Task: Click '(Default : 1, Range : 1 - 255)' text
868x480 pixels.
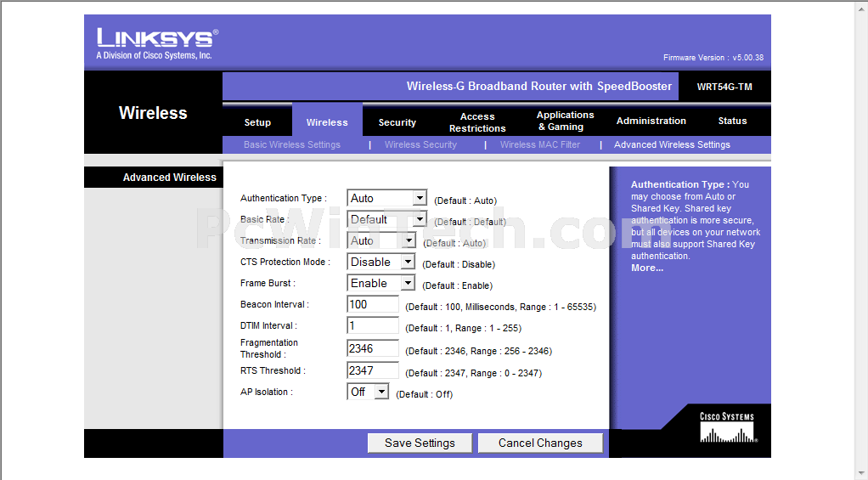Action: pos(464,328)
